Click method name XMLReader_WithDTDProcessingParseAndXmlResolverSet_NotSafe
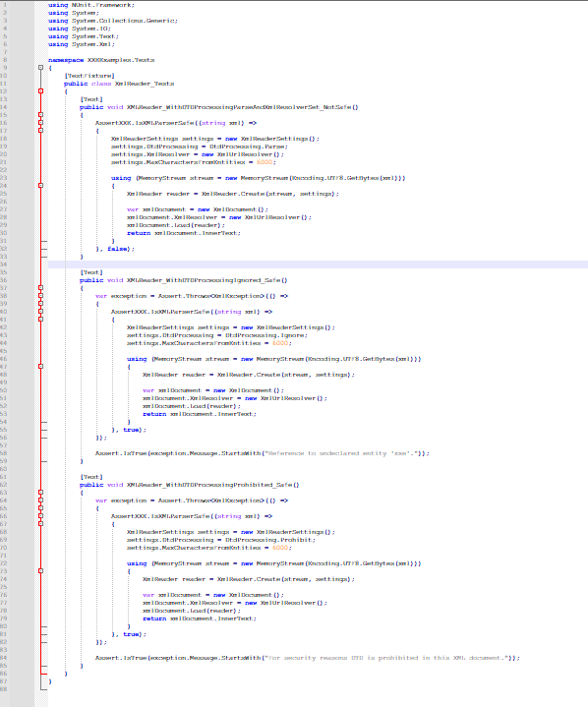Screen dimensions: 588x707 point(240,107)
